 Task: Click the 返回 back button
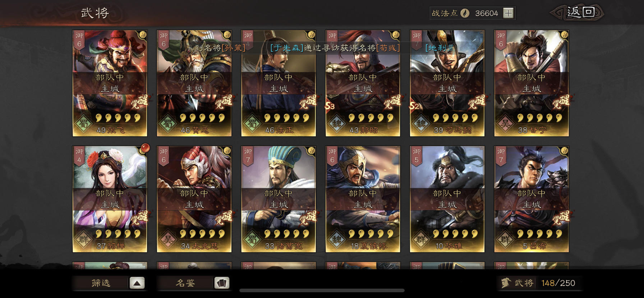578,13
